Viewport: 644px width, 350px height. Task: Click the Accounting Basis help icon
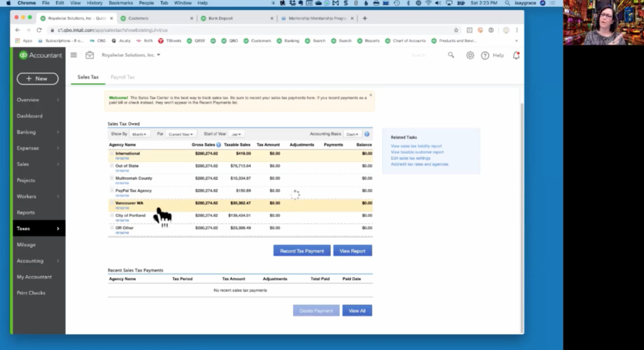pos(367,134)
